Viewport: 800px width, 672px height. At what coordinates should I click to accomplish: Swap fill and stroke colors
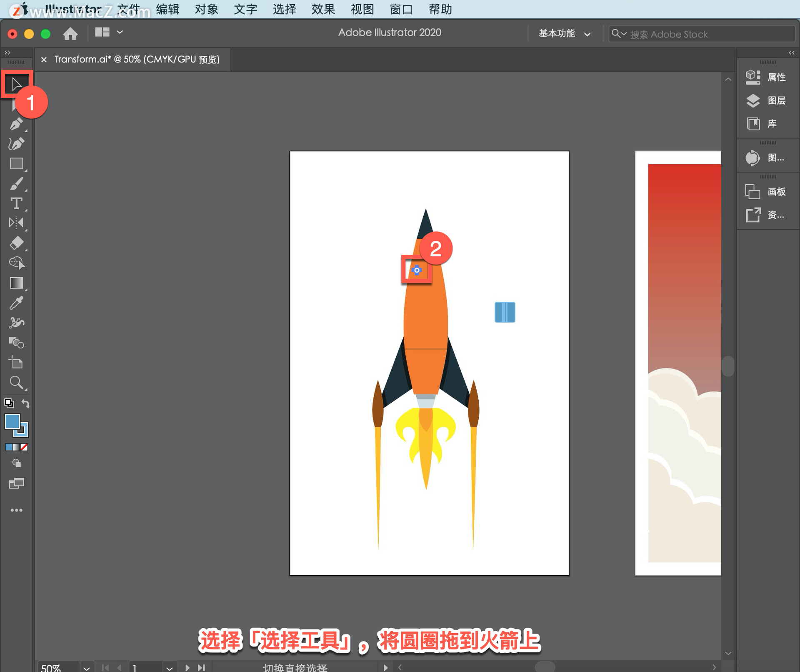tap(25, 403)
